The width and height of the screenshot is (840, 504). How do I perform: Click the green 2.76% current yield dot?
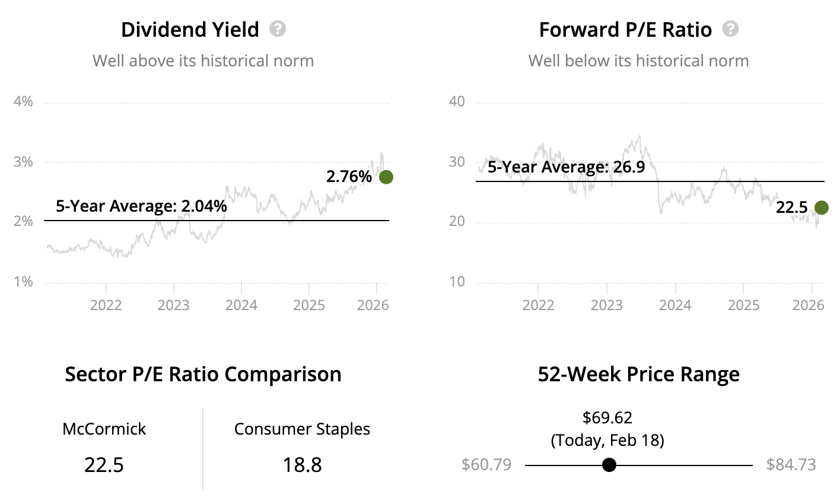pyautogui.click(x=386, y=177)
